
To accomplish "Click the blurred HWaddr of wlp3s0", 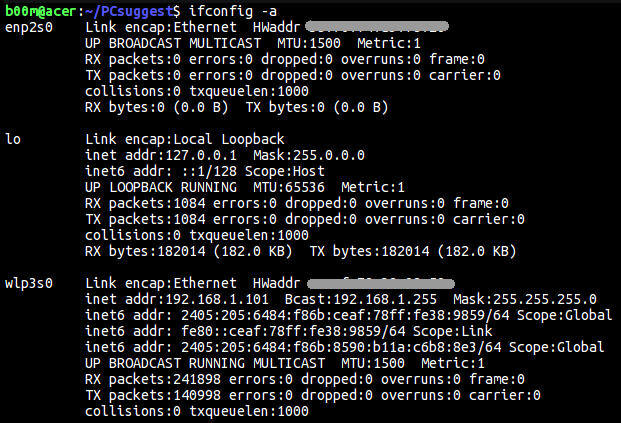I will [381, 284].
